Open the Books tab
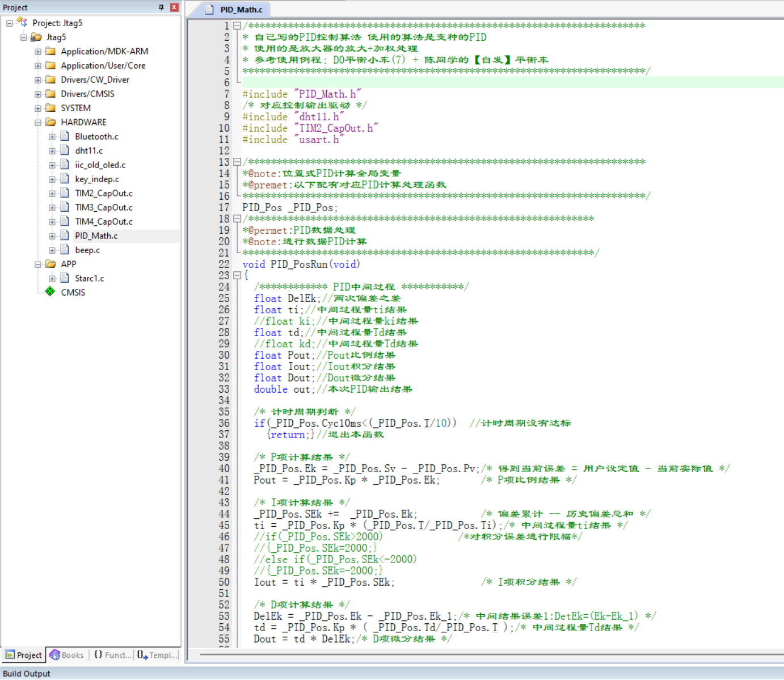This screenshot has height=680, width=784. pos(66,655)
